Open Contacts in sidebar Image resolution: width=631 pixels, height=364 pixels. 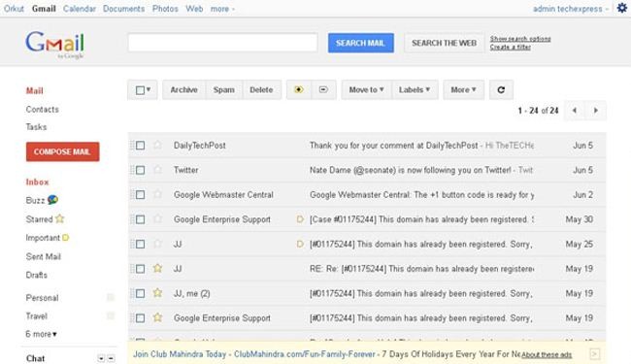(43, 109)
